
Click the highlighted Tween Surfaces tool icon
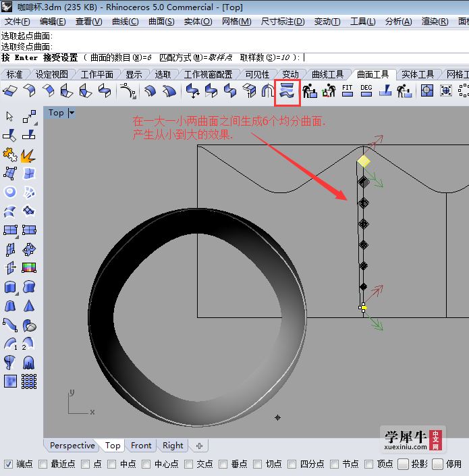(x=287, y=90)
